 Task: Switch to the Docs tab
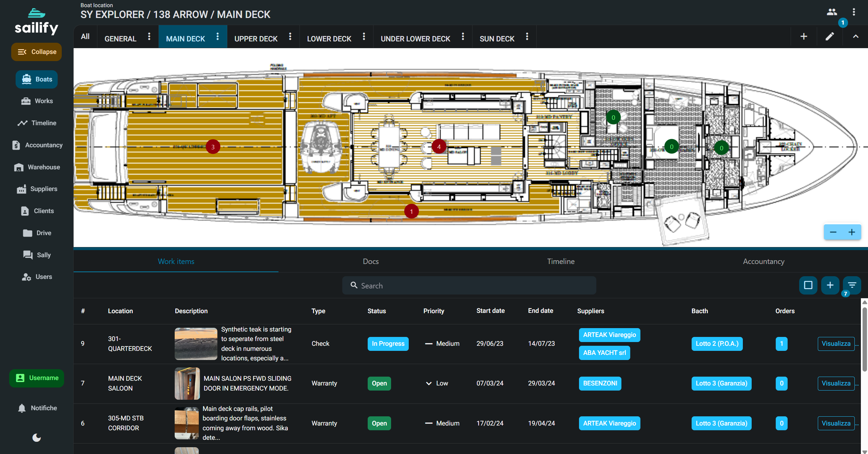tap(370, 261)
